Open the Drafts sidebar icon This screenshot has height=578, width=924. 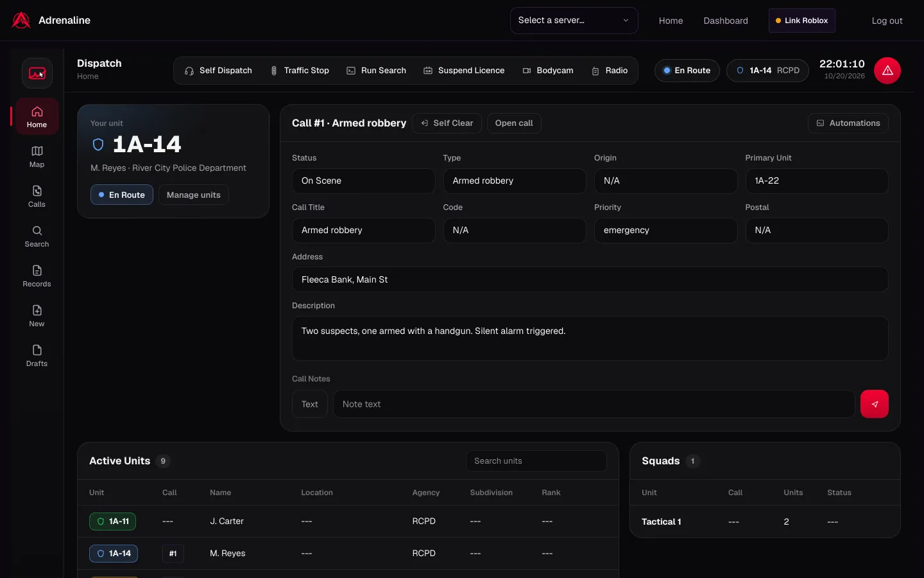click(37, 356)
